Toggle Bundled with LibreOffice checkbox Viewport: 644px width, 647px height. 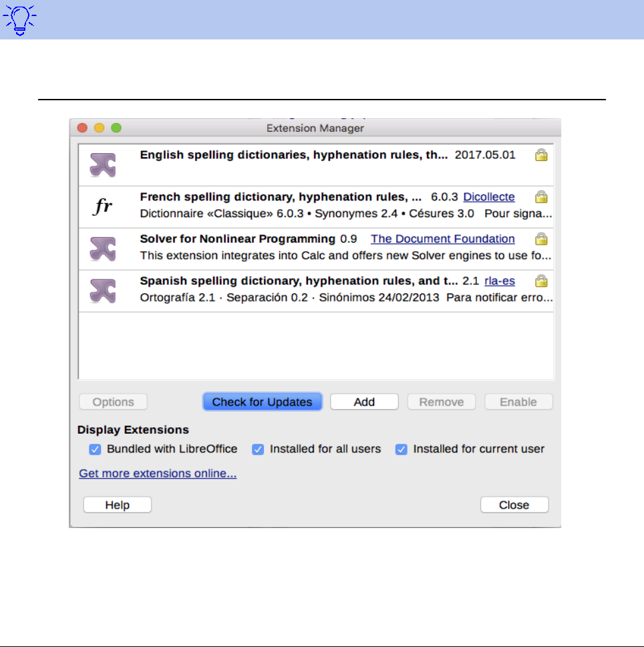[x=95, y=449]
